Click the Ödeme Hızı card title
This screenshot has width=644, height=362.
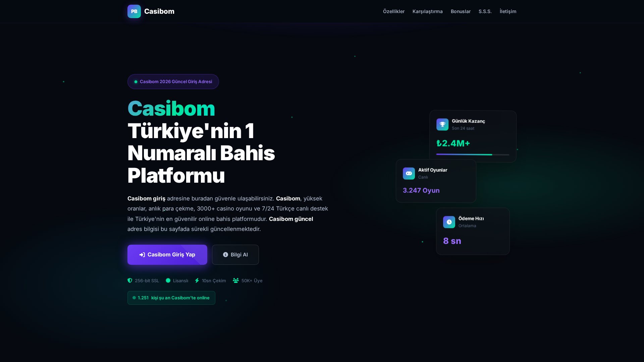(x=471, y=219)
